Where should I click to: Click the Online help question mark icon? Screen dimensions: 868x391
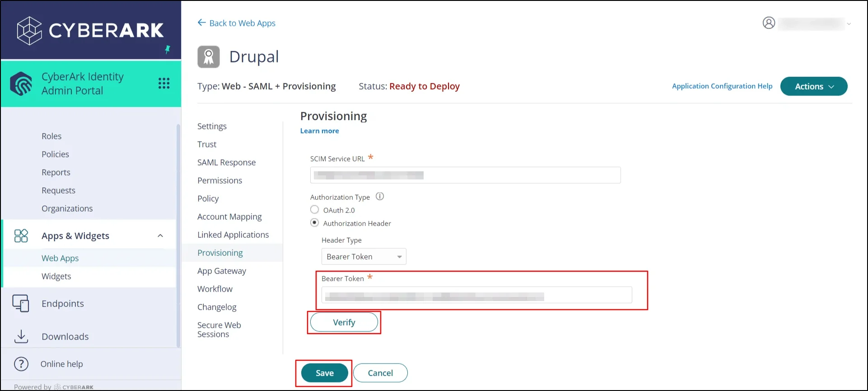21,364
